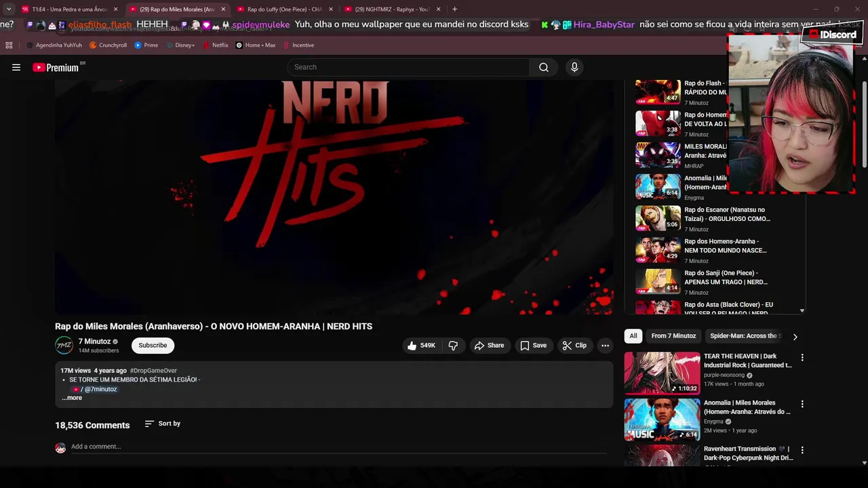Screen dimensions: 868x488
Task: Focus the Add a comment field
Action: click(338, 447)
